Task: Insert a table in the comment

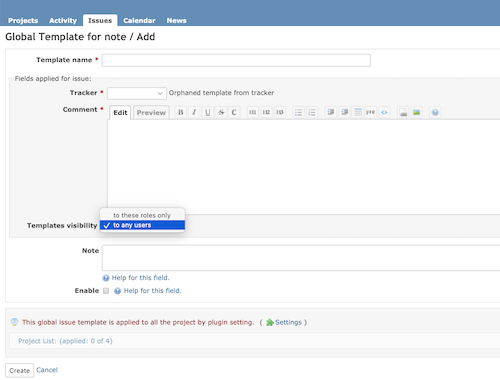Action: click(x=358, y=112)
